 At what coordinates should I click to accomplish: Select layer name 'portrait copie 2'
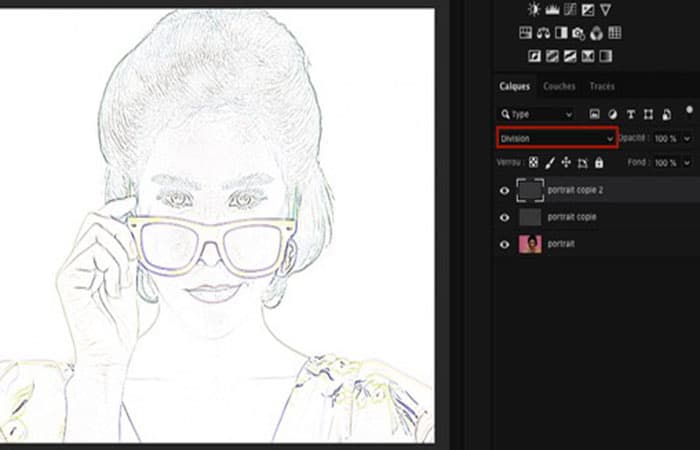pos(575,190)
